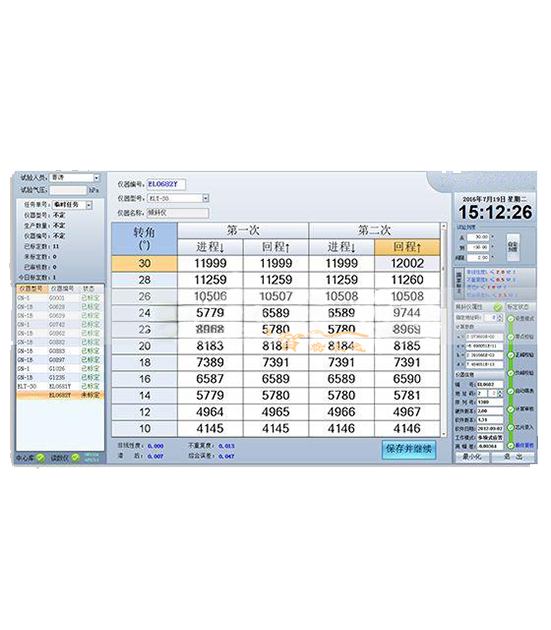
Task: Click the 转角 column header
Action: click(144, 239)
